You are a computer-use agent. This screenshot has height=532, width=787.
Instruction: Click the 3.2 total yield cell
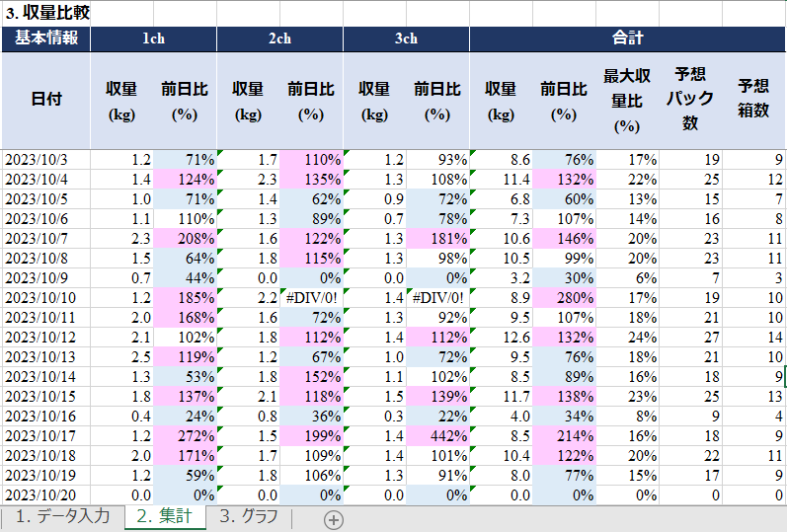pyautogui.click(x=502, y=278)
